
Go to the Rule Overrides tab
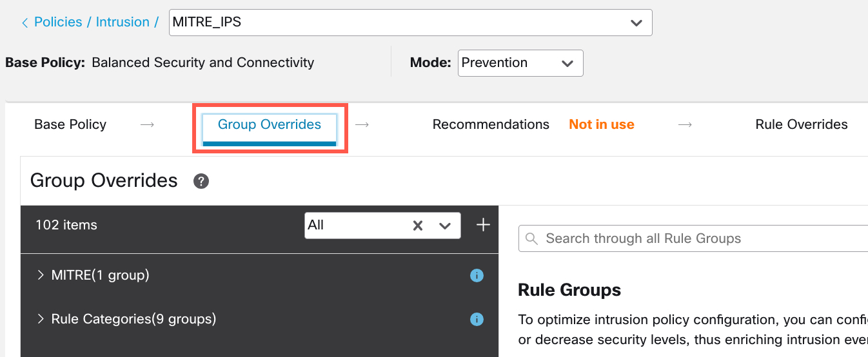[801, 124]
